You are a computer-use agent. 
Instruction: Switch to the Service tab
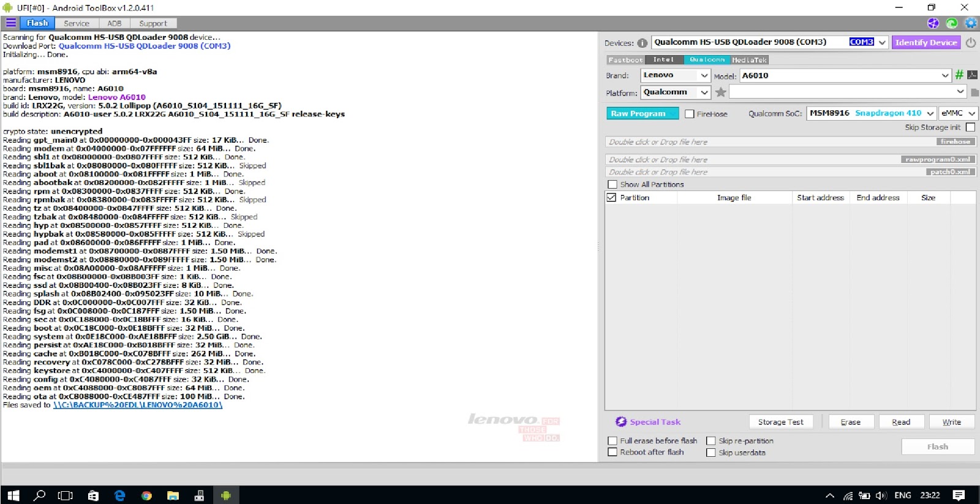[77, 23]
